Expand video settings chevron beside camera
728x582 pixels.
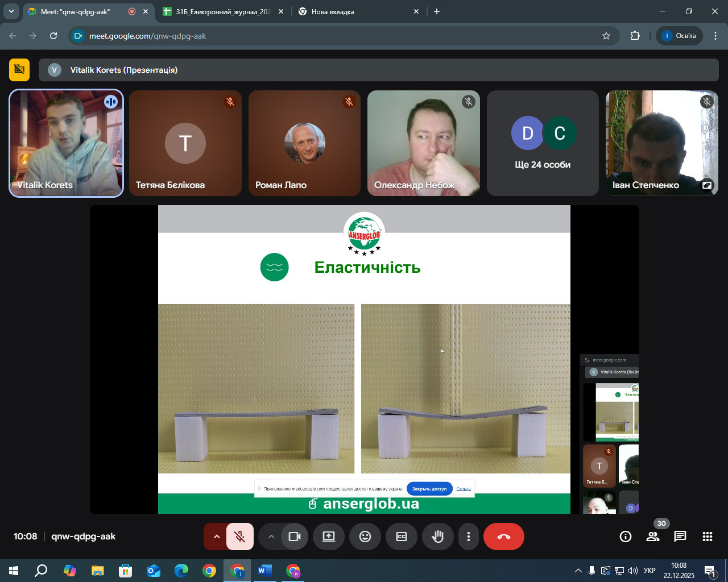click(x=271, y=537)
